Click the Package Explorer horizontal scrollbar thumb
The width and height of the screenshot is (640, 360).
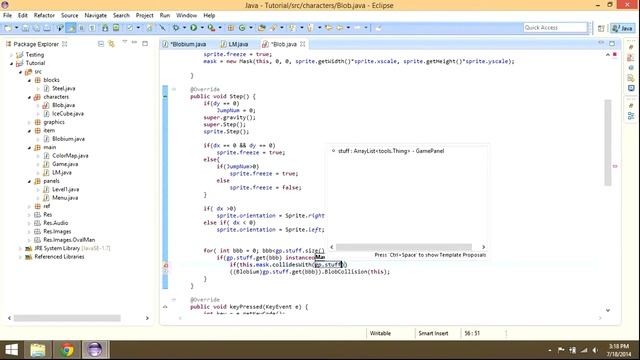(67, 318)
